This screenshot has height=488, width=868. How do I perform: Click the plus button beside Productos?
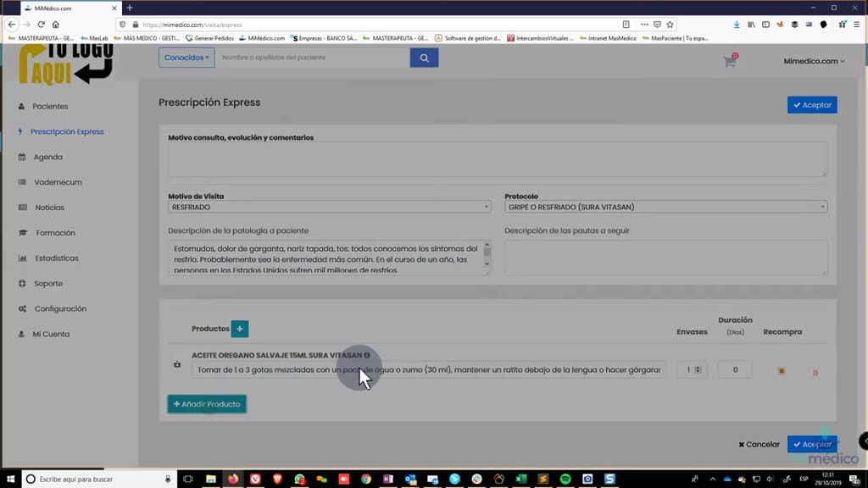click(x=240, y=329)
